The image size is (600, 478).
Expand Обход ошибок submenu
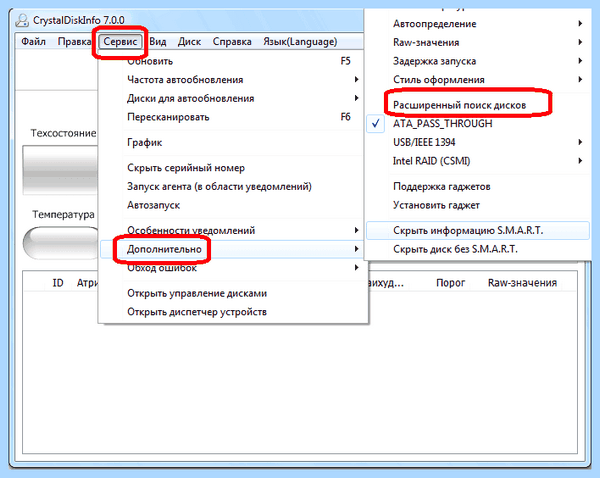coord(233,268)
